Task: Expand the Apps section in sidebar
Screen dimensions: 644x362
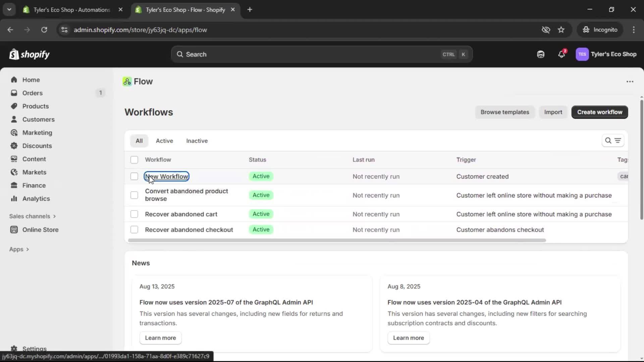Action: [x=19, y=249]
